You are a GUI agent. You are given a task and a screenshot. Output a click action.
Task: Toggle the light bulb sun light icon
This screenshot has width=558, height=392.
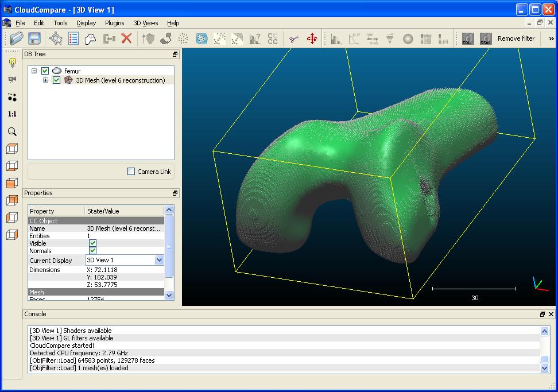13,63
